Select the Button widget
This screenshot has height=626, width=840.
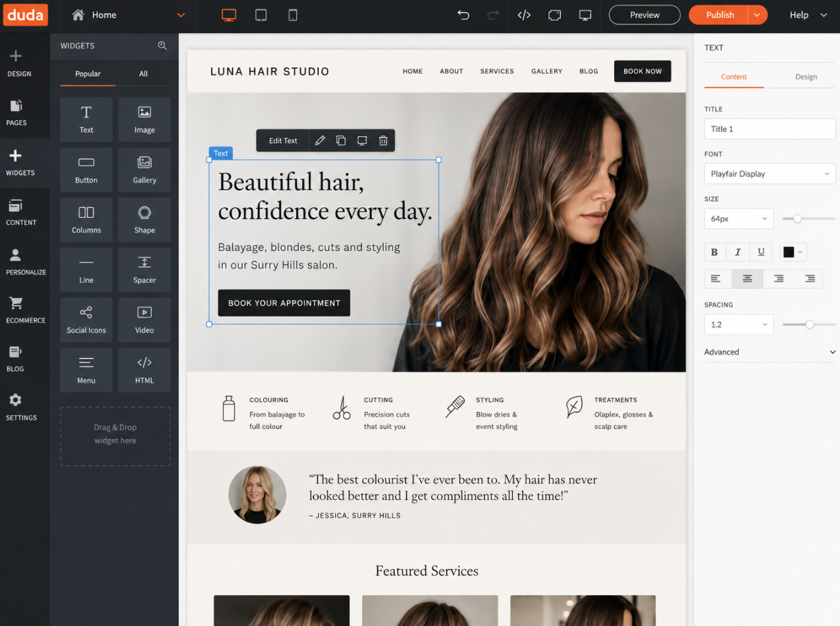click(86, 169)
